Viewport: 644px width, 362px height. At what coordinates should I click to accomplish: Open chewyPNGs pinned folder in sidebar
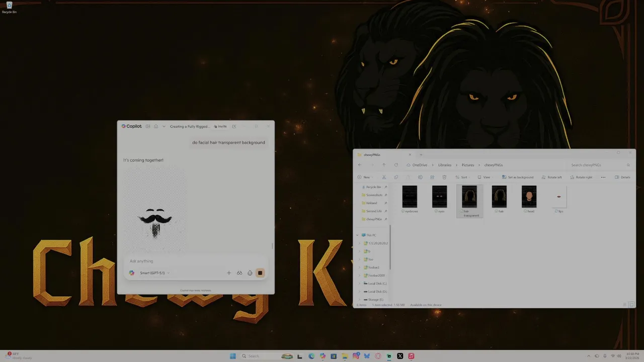coord(373,219)
